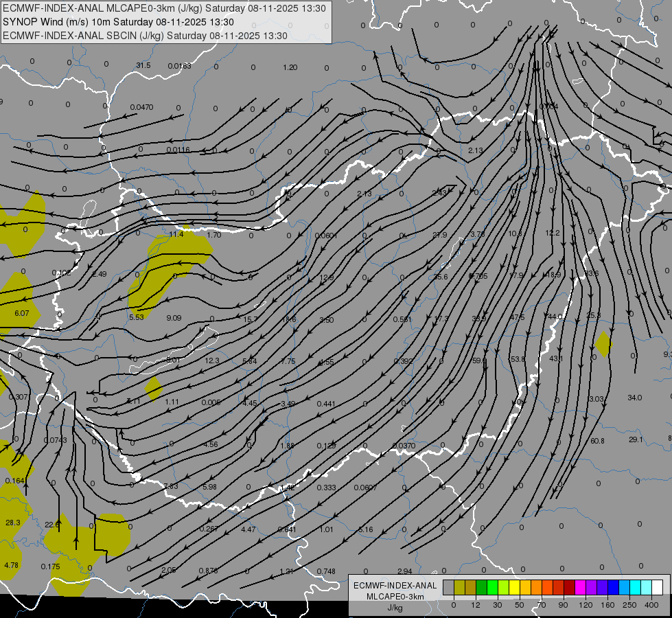Select the ECMWF-INDEX-ANAL legend title
Screen dimensions: 672x618
[395, 586]
